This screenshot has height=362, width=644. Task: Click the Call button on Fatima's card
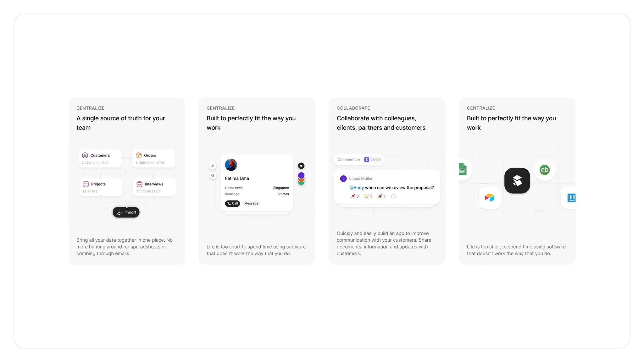point(232,204)
